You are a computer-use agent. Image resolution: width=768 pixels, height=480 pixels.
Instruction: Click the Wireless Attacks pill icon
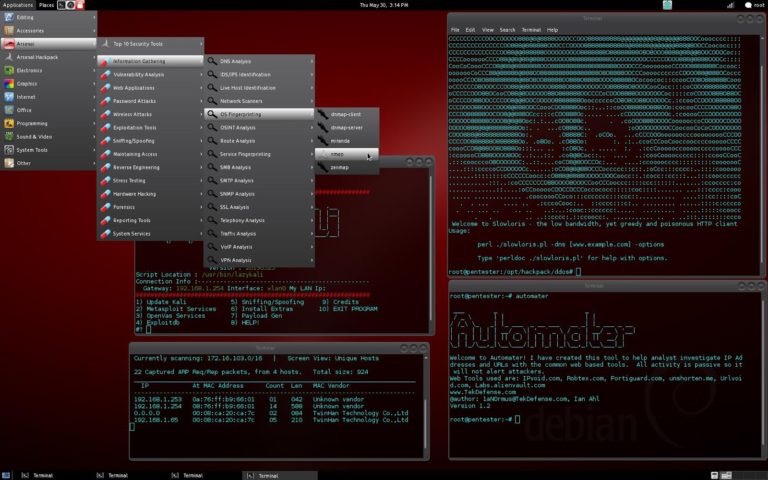(105, 114)
